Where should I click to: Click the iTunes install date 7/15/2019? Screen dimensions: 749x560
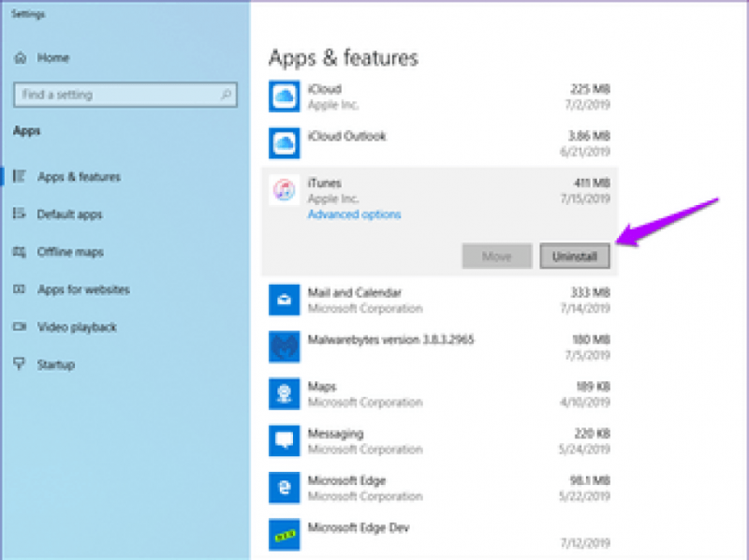[x=585, y=199]
